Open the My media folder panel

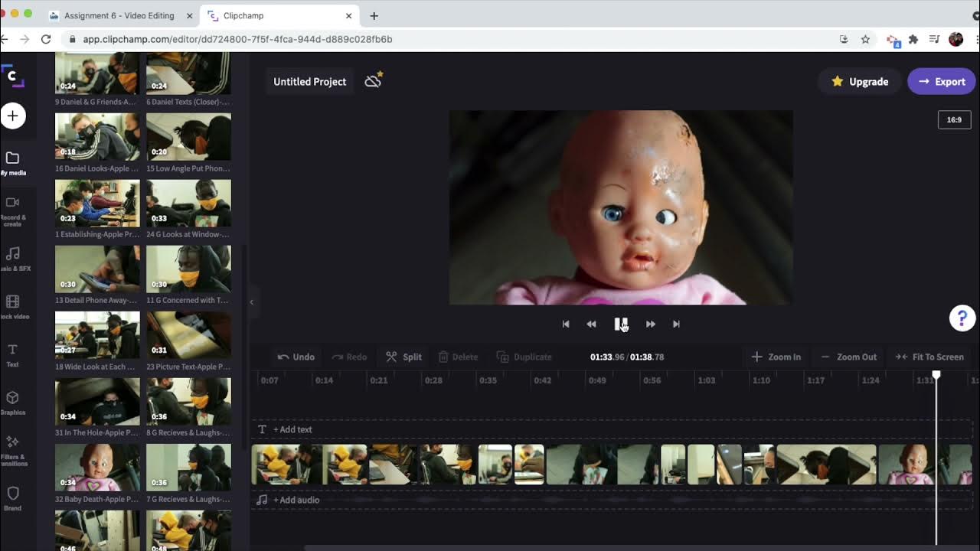point(13,163)
